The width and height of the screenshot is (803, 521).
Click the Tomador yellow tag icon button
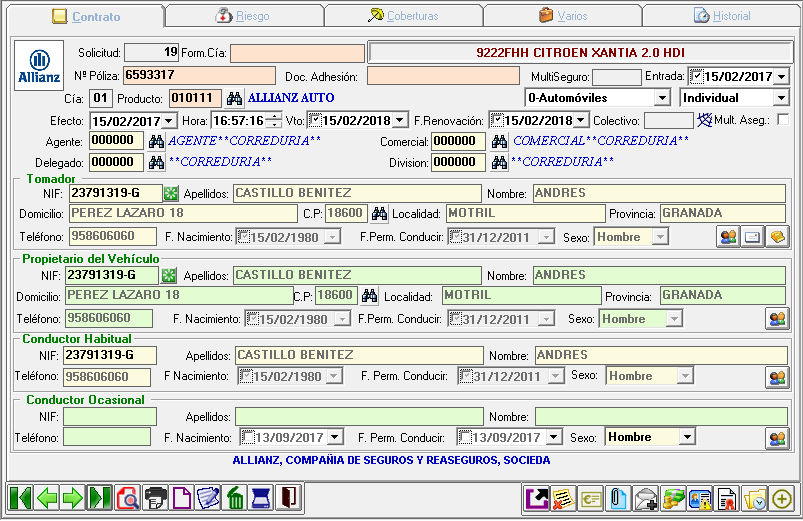(x=777, y=237)
